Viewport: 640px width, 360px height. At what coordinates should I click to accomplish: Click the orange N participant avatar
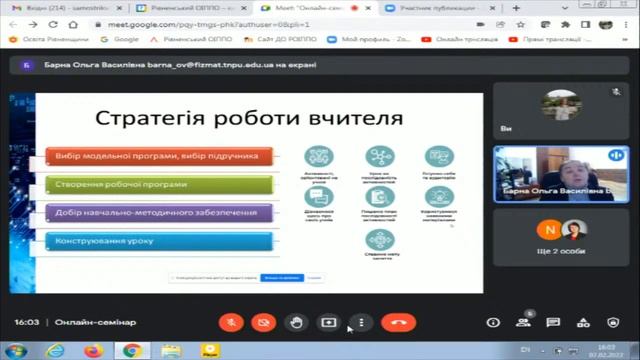pyautogui.click(x=549, y=230)
